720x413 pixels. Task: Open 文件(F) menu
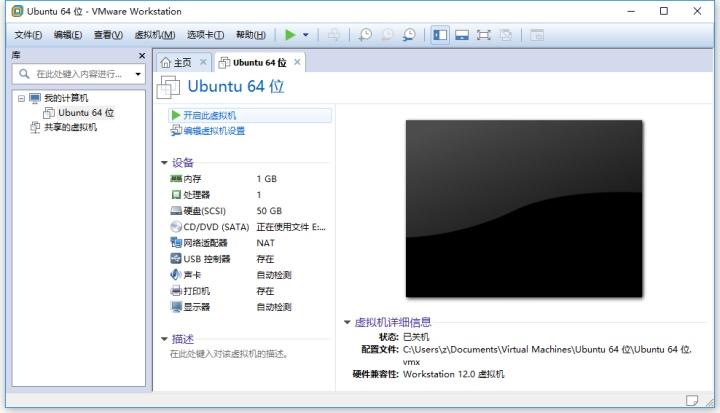pyautogui.click(x=28, y=35)
